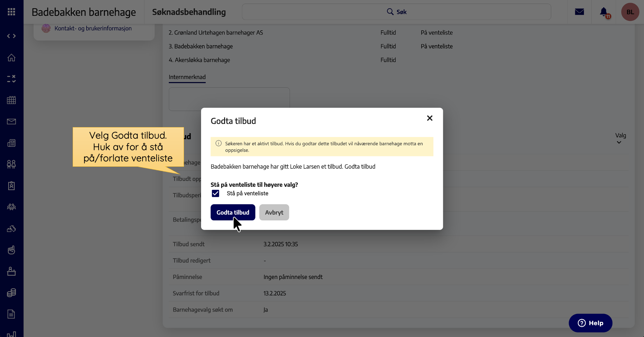Open the app grid launcher icon

12,12
